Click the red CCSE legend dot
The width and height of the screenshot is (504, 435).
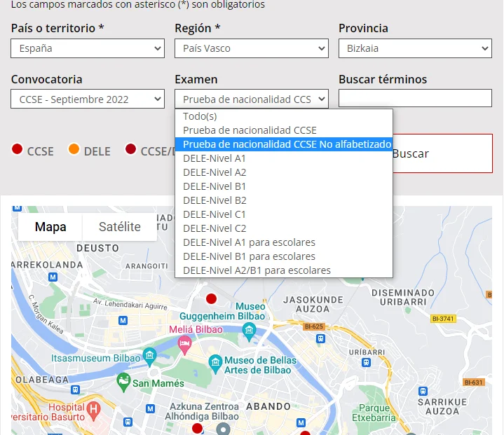[x=17, y=149]
